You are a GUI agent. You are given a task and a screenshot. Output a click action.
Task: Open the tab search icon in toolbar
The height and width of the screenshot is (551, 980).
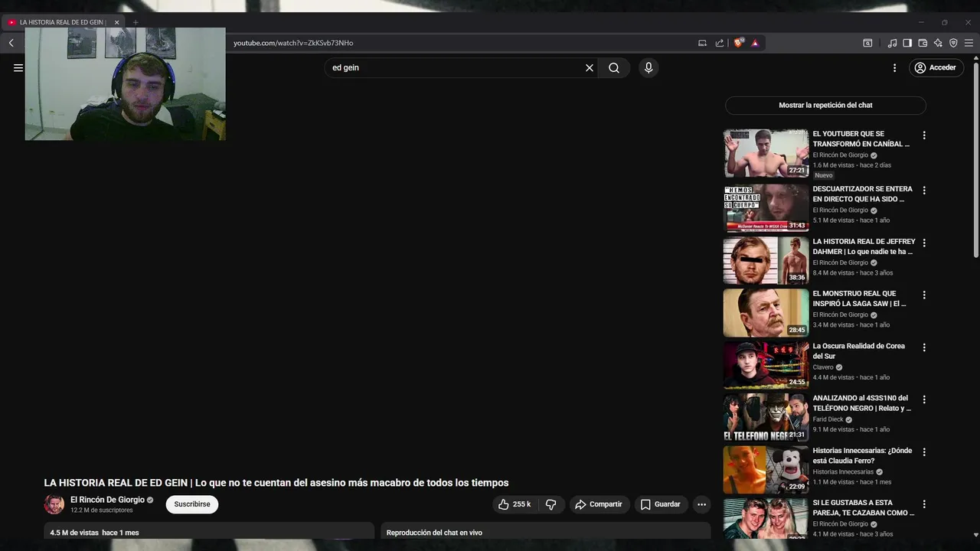tap(867, 43)
